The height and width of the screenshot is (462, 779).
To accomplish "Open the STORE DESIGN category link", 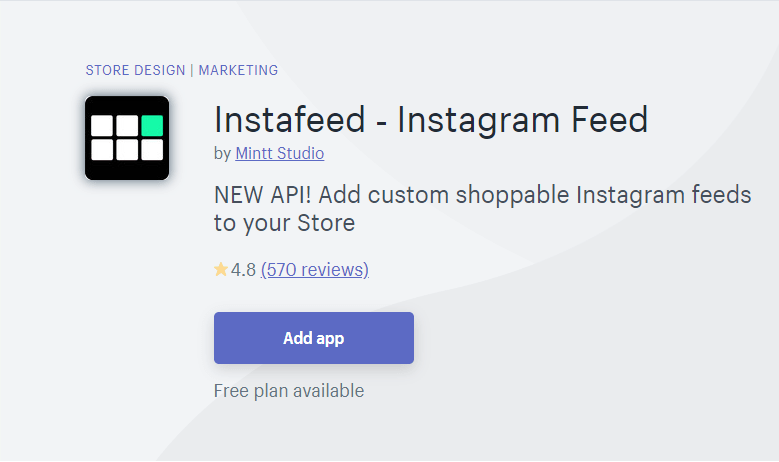I will (x=135, y=70).
